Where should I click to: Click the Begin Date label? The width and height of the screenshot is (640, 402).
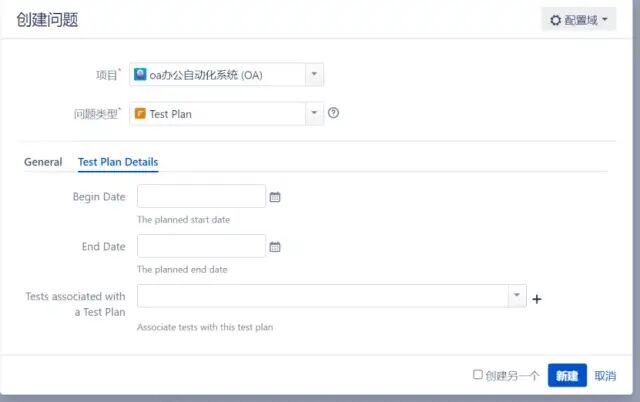coord(99,197)
